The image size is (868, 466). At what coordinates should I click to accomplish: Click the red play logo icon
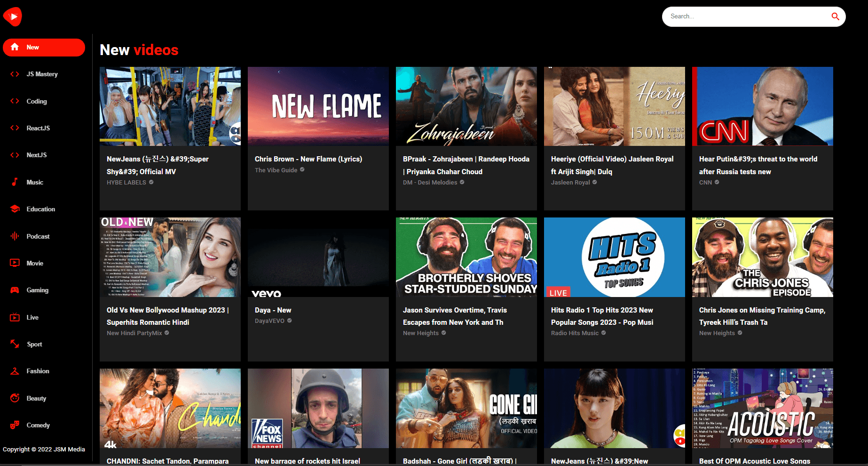click(x=13, y=16)
